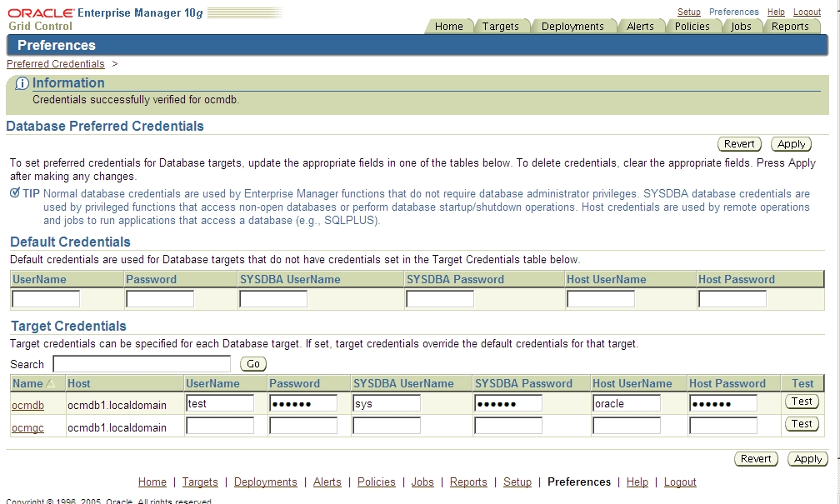Image resolution: width=840 pixels, height=504 pixels.
Task: Click the ocmdb UserName field containing test
Action: (x=220, y=403)
